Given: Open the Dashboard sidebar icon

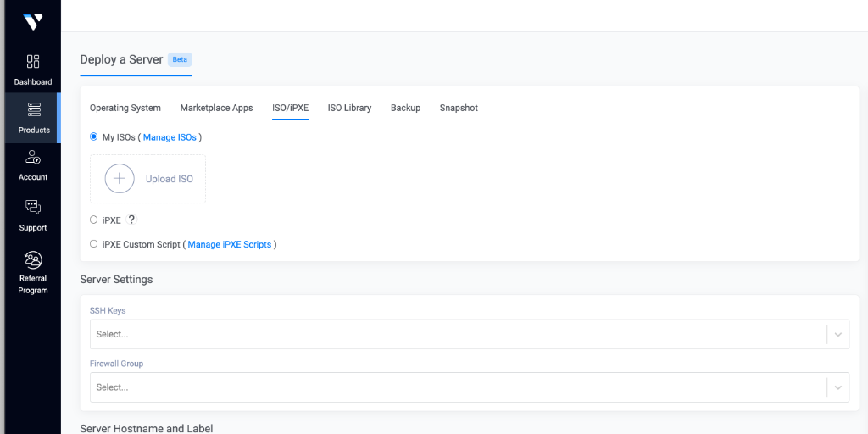Looking at the screenshot, I should [x=33, y=62].
